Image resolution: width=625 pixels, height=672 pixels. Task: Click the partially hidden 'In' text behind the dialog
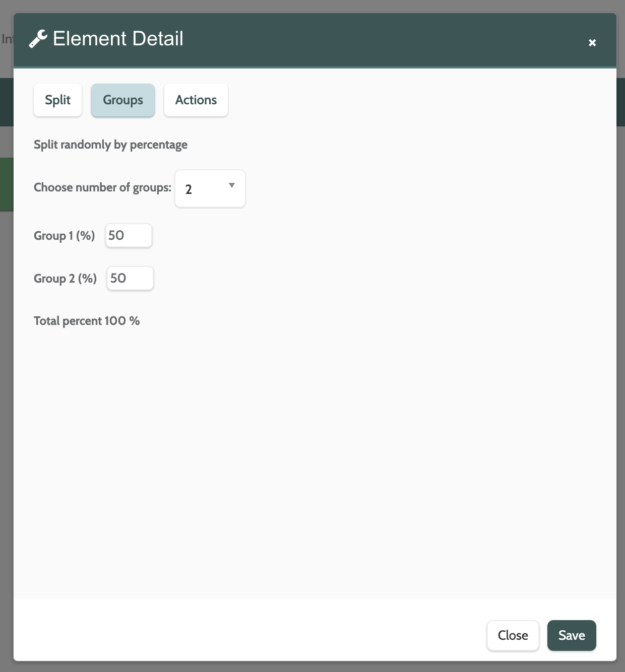(x=7, y=39)
